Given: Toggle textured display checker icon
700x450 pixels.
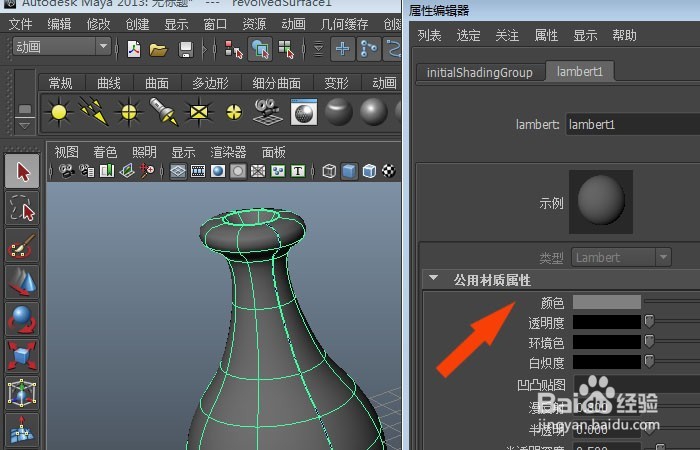Looking at the screenshot, I should pyautogui.click(x=389, y=171).
